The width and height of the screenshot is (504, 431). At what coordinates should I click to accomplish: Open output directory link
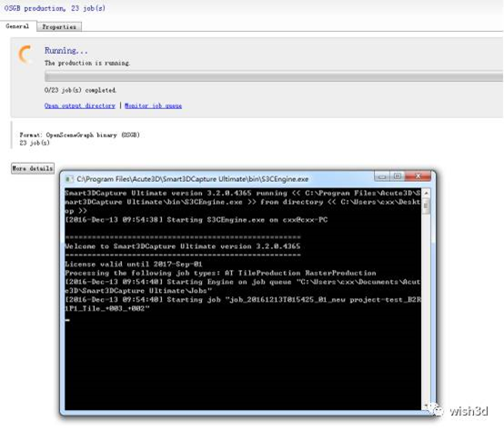point(80,105)
